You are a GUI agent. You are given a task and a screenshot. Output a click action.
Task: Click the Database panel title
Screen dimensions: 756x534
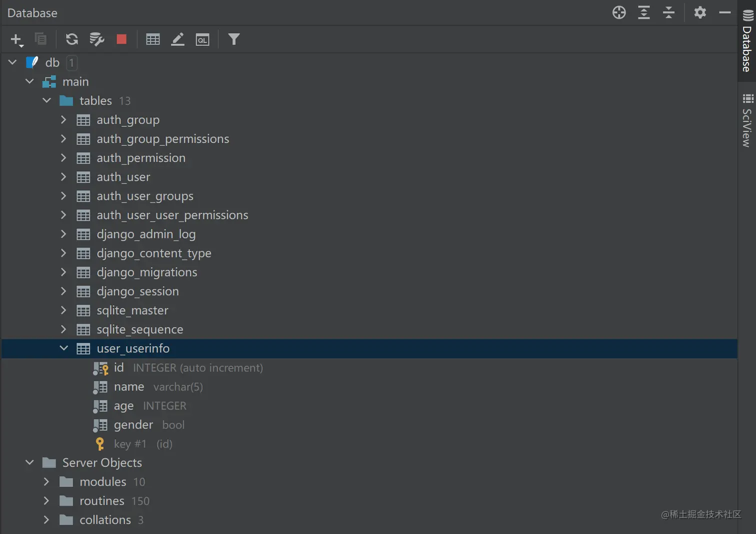(32, 13)
